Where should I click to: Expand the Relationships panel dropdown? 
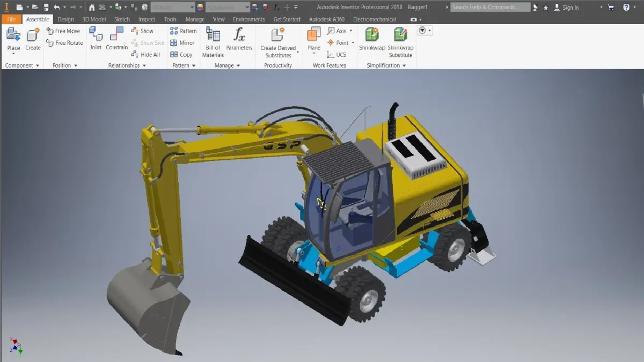(144, 65)
